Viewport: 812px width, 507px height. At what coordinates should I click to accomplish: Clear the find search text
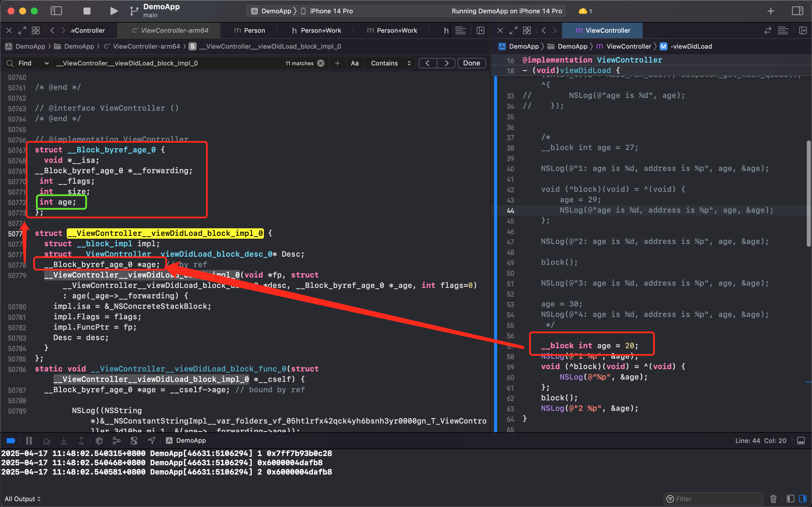tap(321, 63)
